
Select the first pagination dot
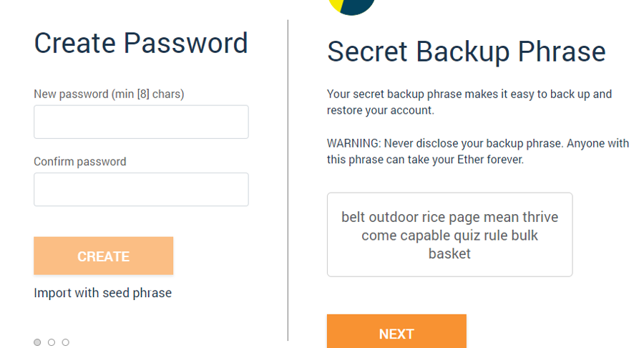[37, 342]
